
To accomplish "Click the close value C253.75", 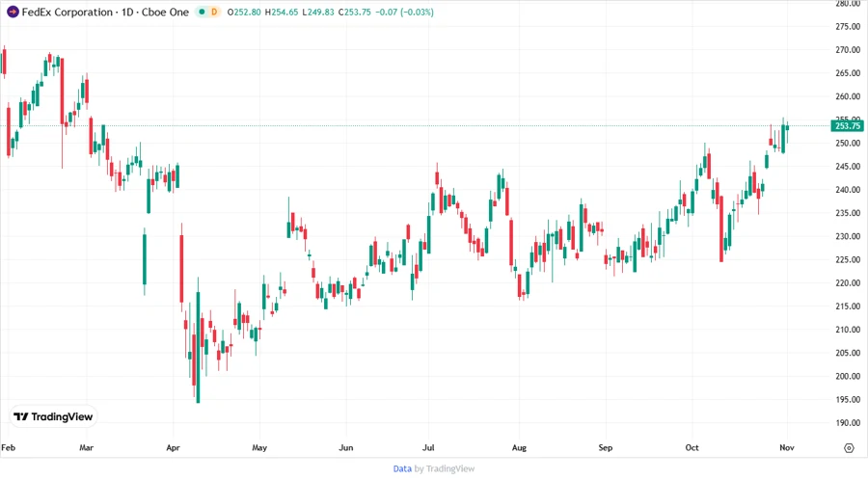I will click(x=354, y=12).
